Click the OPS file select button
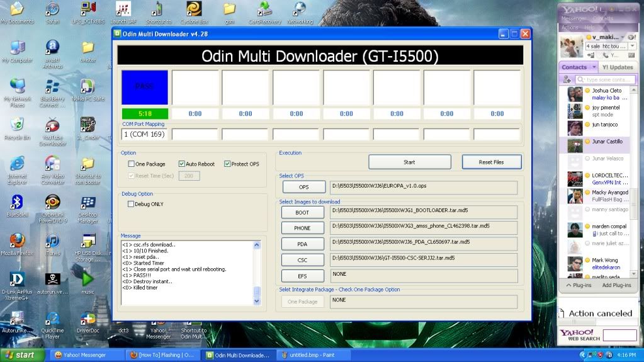Screen dimensions: 644x362 [x=304, y=187]
